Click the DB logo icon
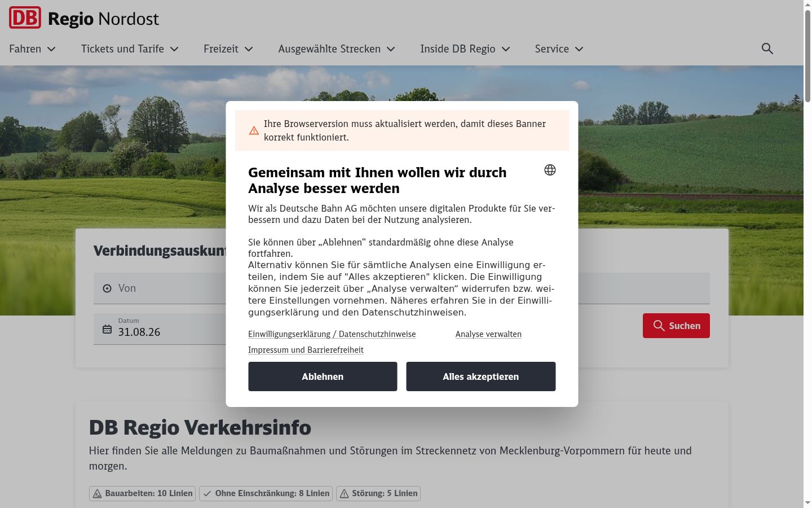This screenshot has width=812, height=508. 25,18
